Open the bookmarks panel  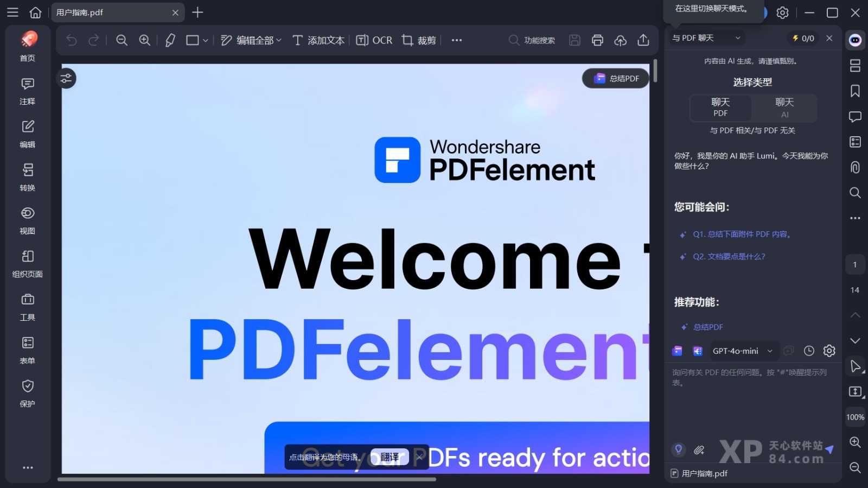[855, 91]
